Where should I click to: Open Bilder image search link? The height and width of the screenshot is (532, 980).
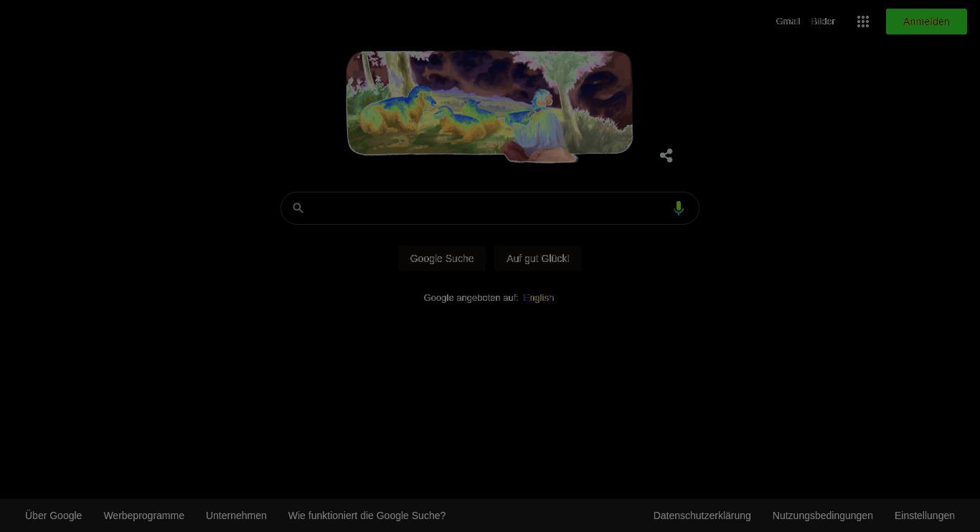pyautogui.click(x=823, y=22)
